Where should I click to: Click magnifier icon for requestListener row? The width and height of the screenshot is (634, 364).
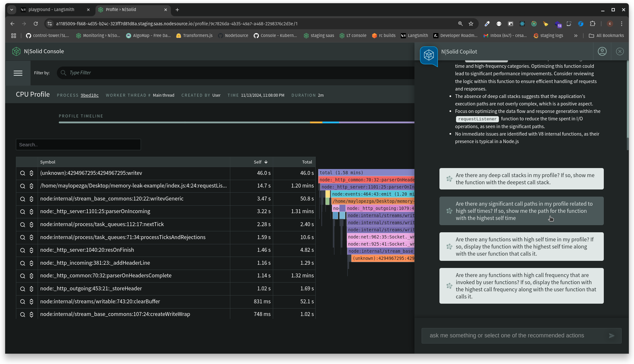pos(23,186)
